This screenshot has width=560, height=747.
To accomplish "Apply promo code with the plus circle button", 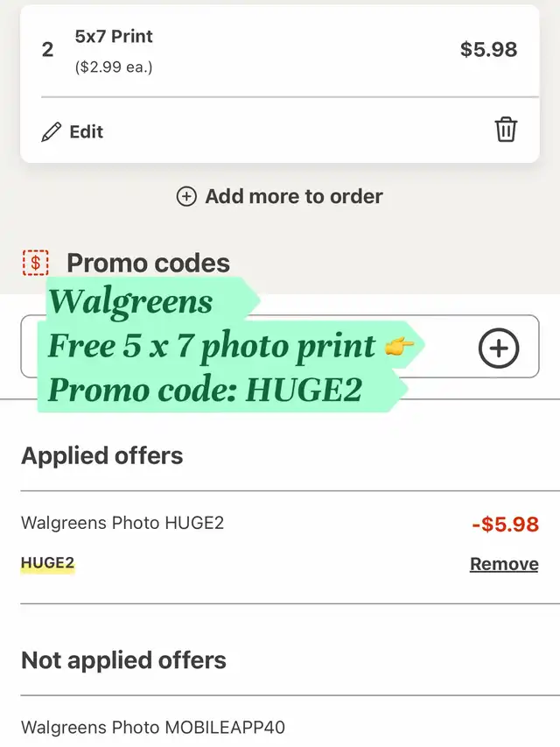I will (499, 349).
